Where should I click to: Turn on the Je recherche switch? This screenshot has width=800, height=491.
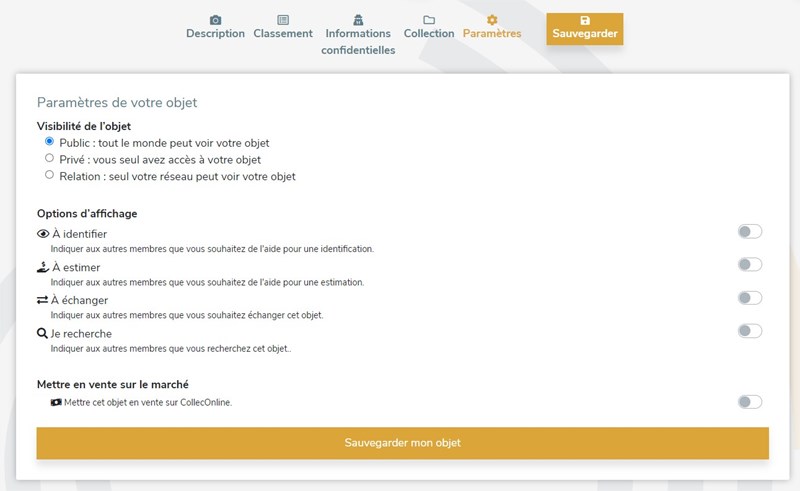(x=750, y=331)
